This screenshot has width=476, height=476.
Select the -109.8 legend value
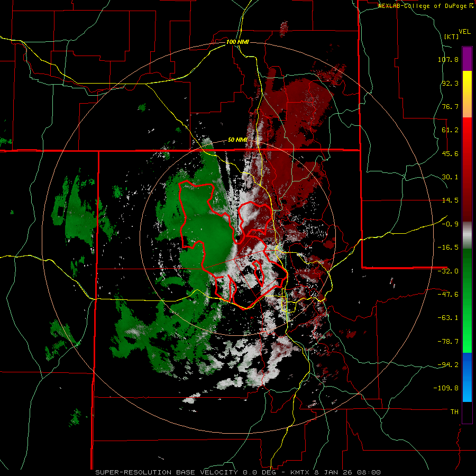click(446, 388)
